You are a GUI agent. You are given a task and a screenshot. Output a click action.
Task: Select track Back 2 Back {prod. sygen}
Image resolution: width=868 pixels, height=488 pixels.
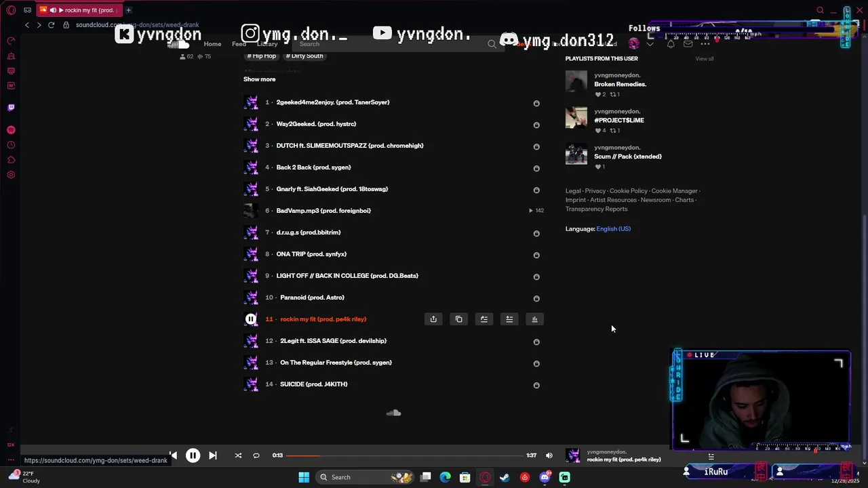click(x=313, y=167)
